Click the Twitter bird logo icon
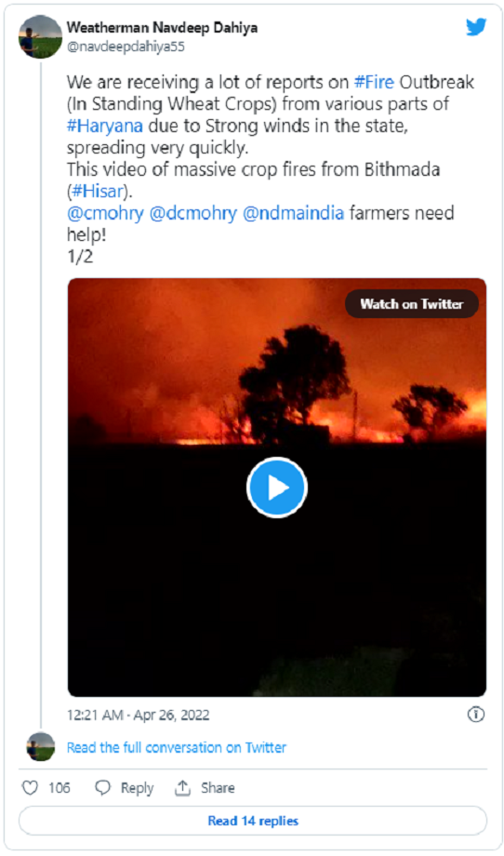 tap(475, 27)
